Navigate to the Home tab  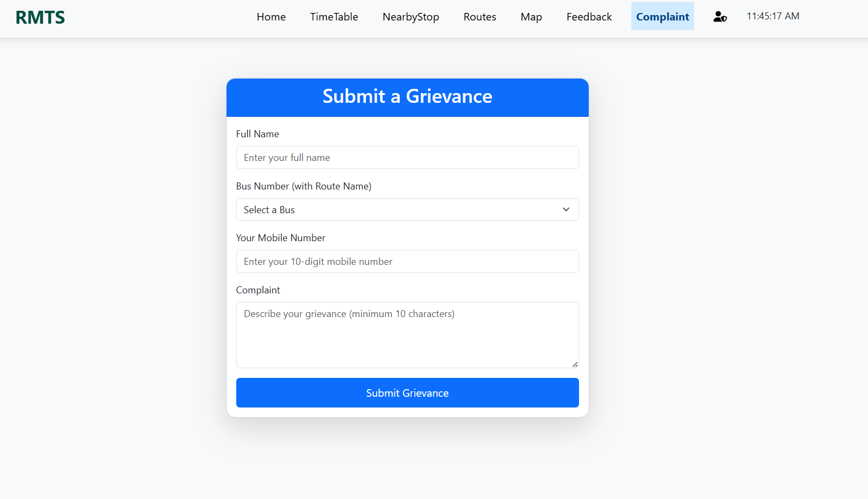tap(271, 17)
